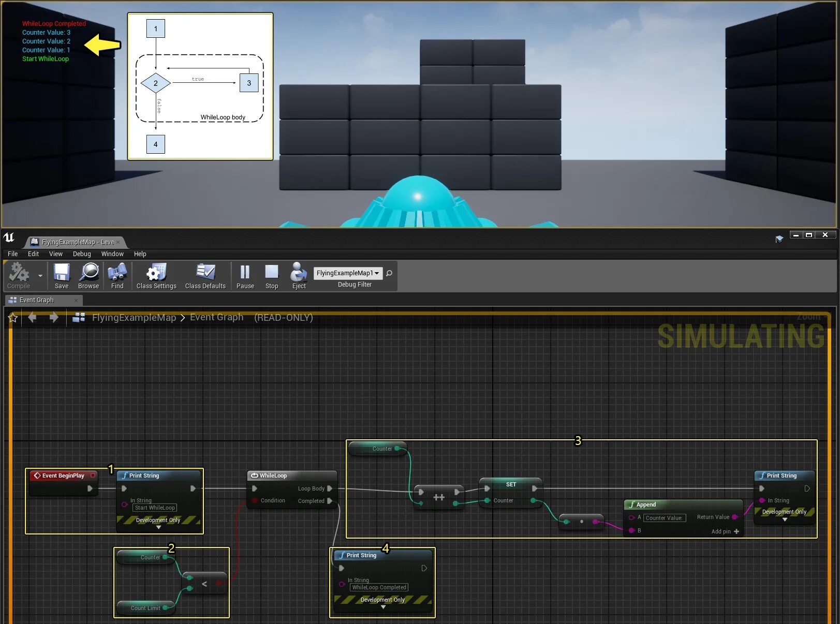Expand the Print String node containing WhileLoop Completed
840x624 pixels.
click(x=383, y=607)
